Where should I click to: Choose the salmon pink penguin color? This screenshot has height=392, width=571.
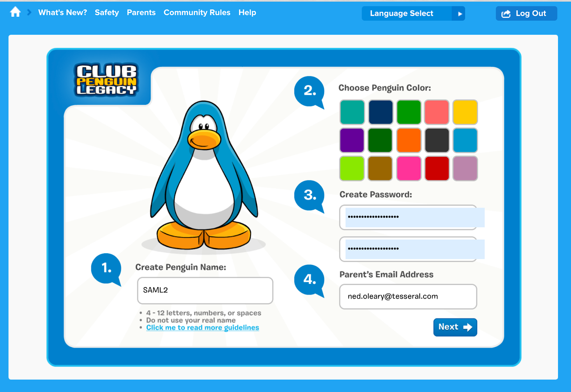(x=437, y=112)
